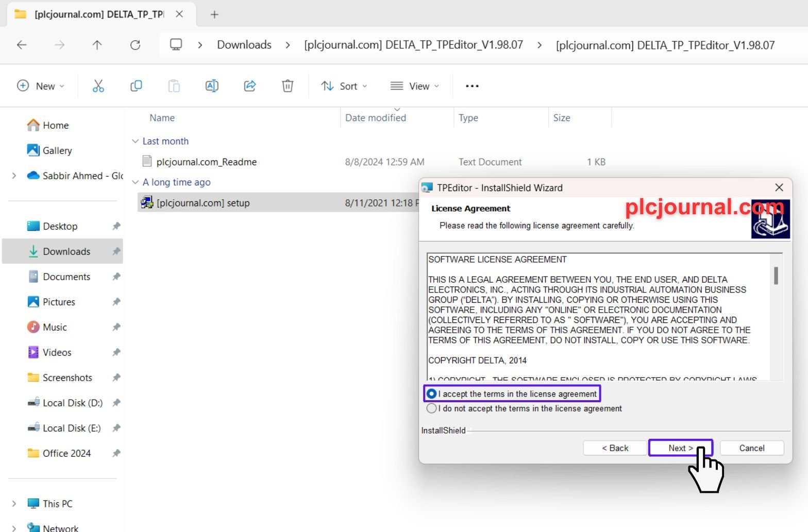The width and height of the screenshot is (808, 532).
Task: Unpin Desktop using its pin icon
Action: pos(116,226)
